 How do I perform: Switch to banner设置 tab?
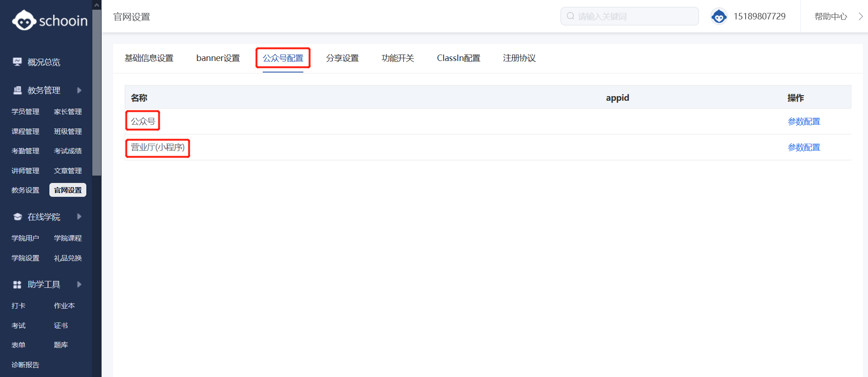pos(218,58)
